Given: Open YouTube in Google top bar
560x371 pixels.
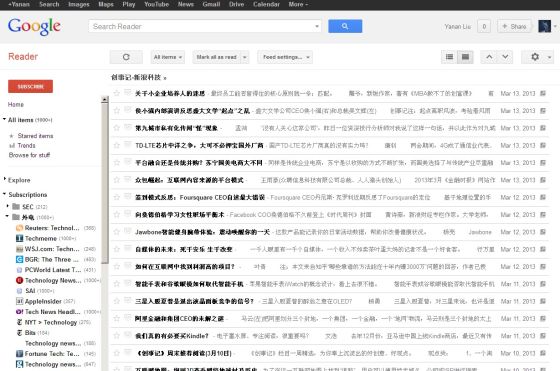Looking at the screenshot, I should pos(156,4).
